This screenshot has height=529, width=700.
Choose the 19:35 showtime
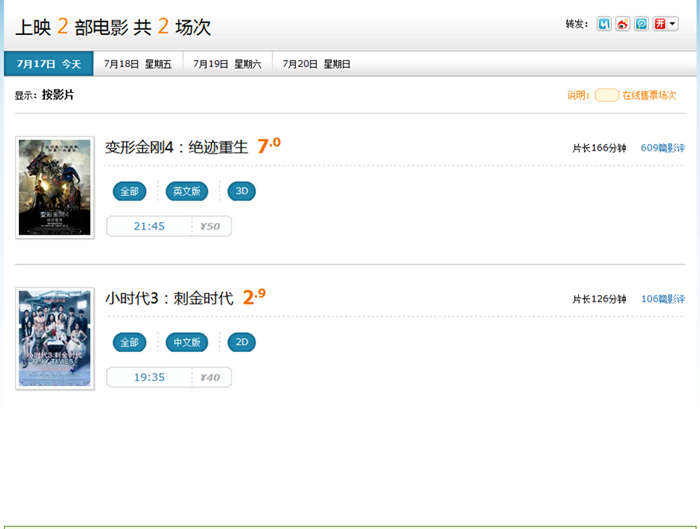(x=149, y=377)
